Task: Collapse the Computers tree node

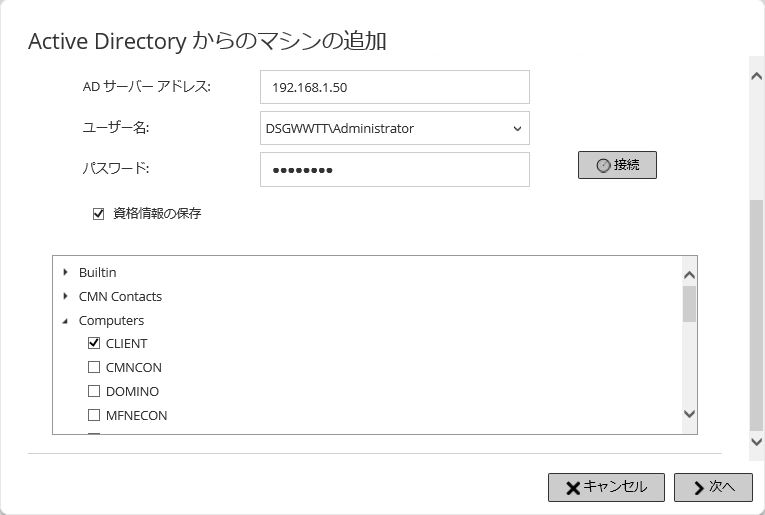Action: [x=65, y=321]
